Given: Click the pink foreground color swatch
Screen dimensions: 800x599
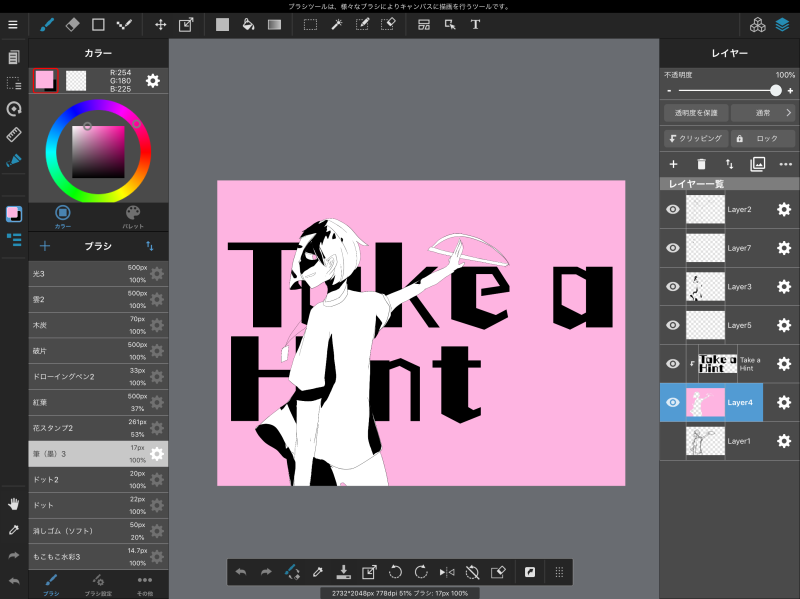Looking at the screenshot, I should [x=45, y=80].
